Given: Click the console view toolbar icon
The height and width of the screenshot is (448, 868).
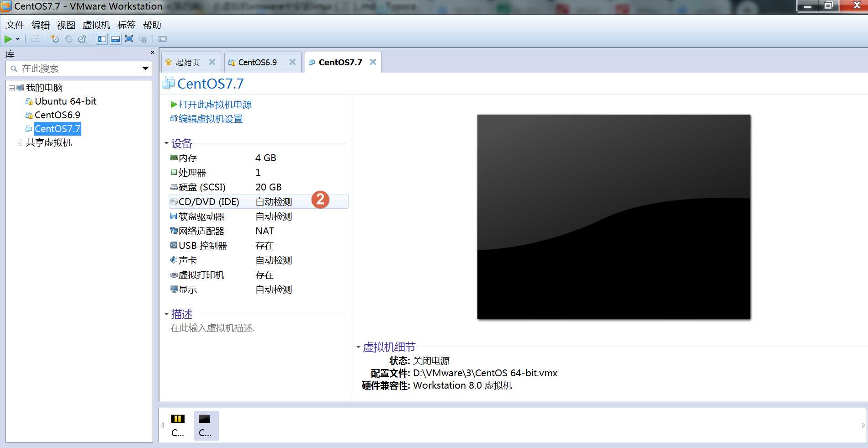Looking at the screenshot, I should click(x=163, y=39).
